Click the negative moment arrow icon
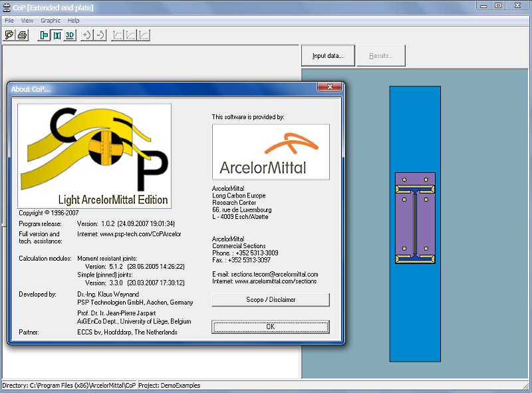 pyautogui.click(x=100, y=35)
